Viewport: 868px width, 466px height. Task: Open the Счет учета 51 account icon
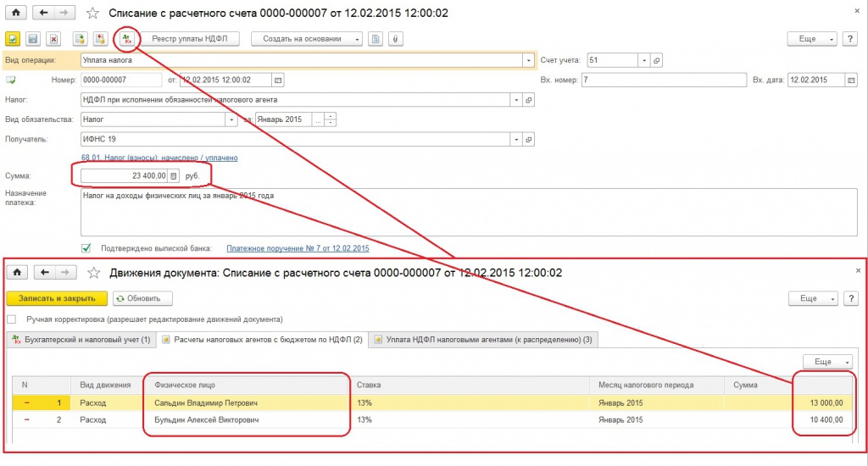[x=657, y=60]
